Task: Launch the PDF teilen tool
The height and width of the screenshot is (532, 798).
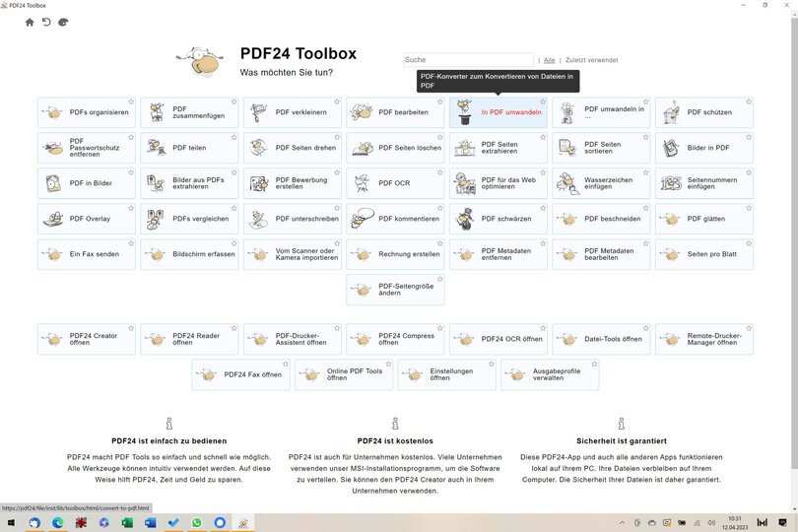Action: tap(189, 148)
